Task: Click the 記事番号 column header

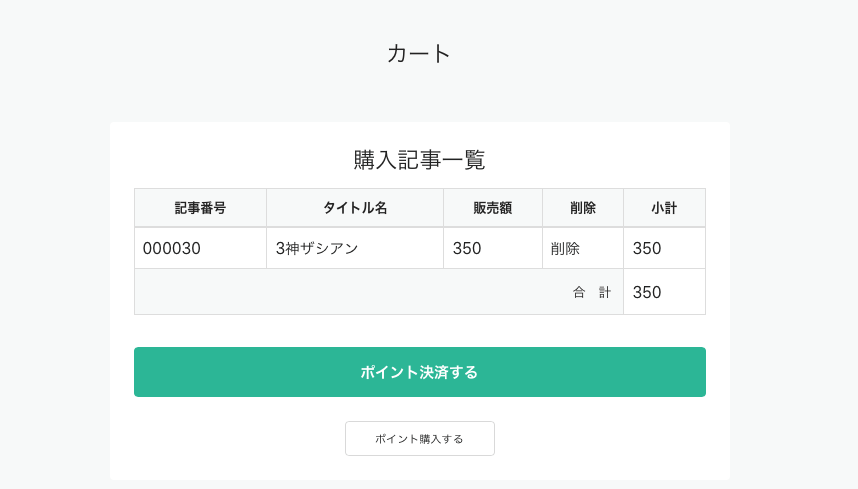Action: [200, 208]
